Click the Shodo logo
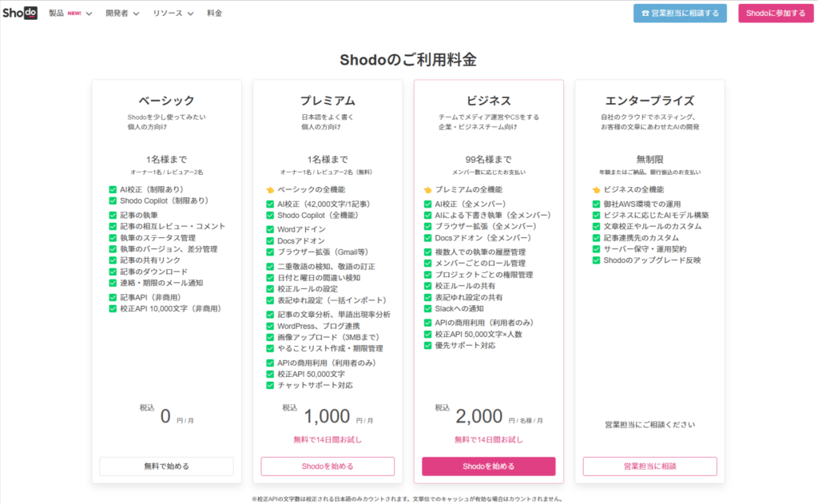818x504 pixels. [x=20, y=13]
